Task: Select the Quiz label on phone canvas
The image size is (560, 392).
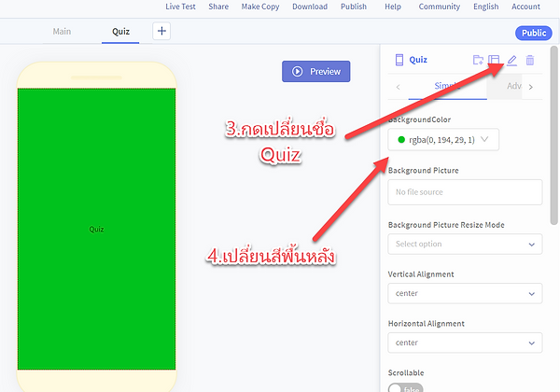Action: pyautogui.click(x=96, y=230)
